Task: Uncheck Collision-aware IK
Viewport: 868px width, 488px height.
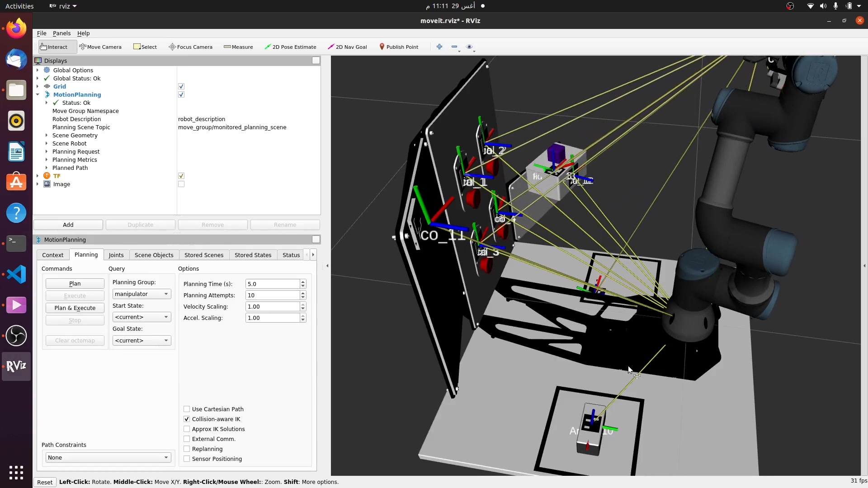Action: click(x=187, y=419)
